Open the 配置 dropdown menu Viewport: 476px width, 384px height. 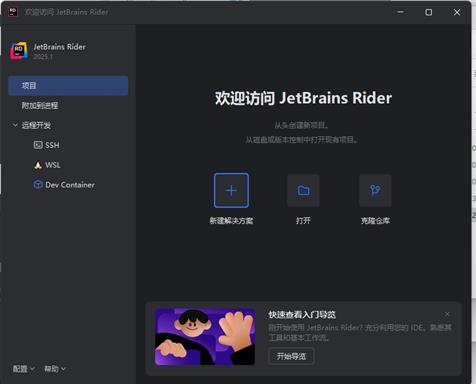[24, 369]
